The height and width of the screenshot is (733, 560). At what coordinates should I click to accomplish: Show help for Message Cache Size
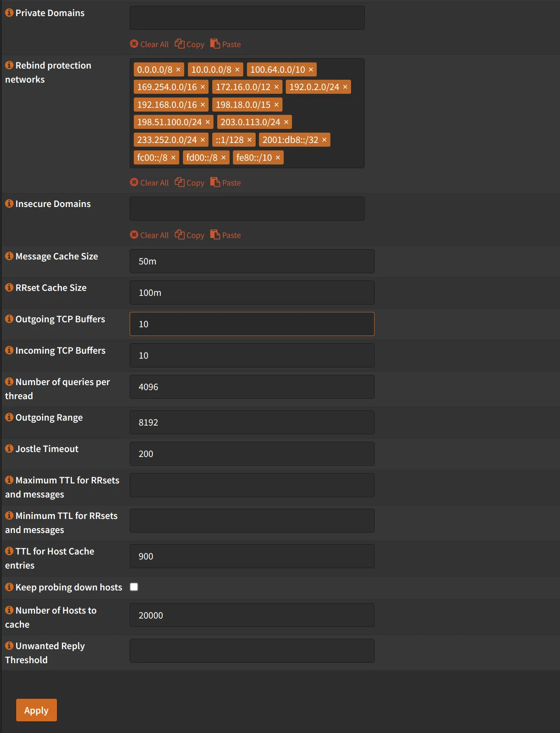pos(9,256)
